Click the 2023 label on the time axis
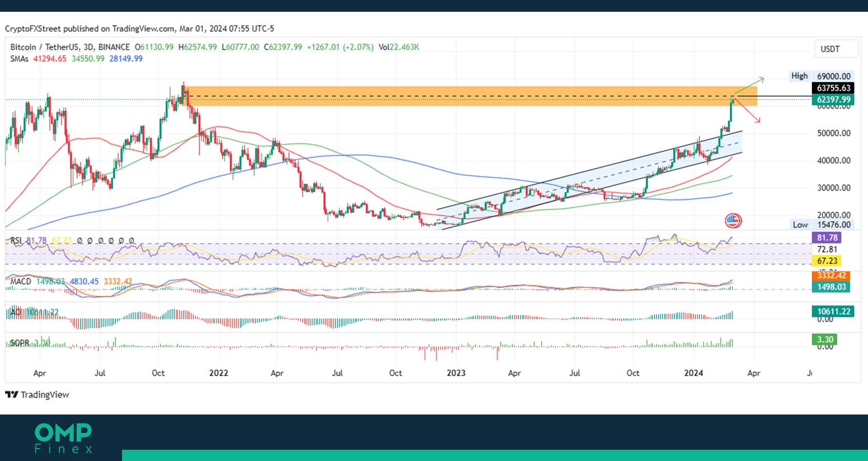Screen dimensions: 868x461 pos(456,373)
